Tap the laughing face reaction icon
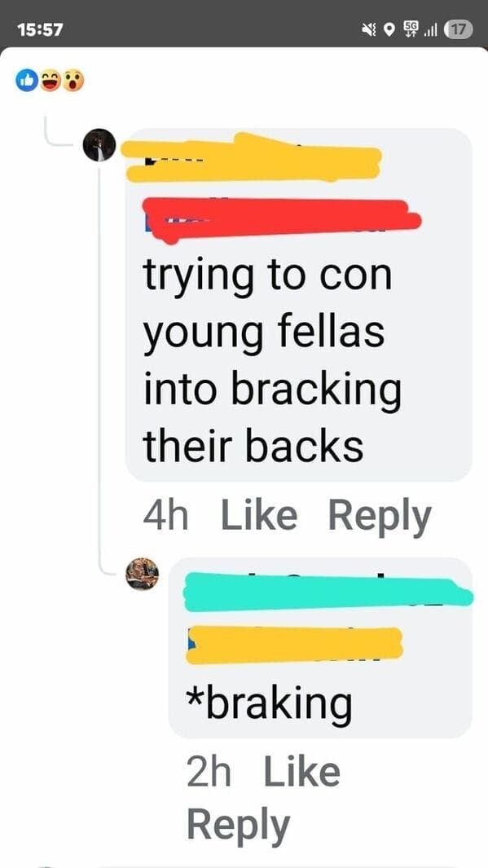Screen dimensions: 488x868 (x=50, y=81)
